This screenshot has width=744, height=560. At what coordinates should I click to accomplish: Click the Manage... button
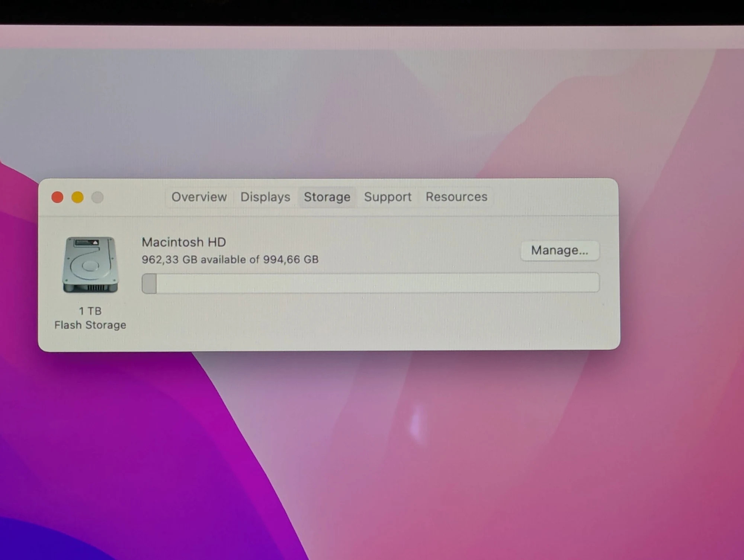[560, 251]
